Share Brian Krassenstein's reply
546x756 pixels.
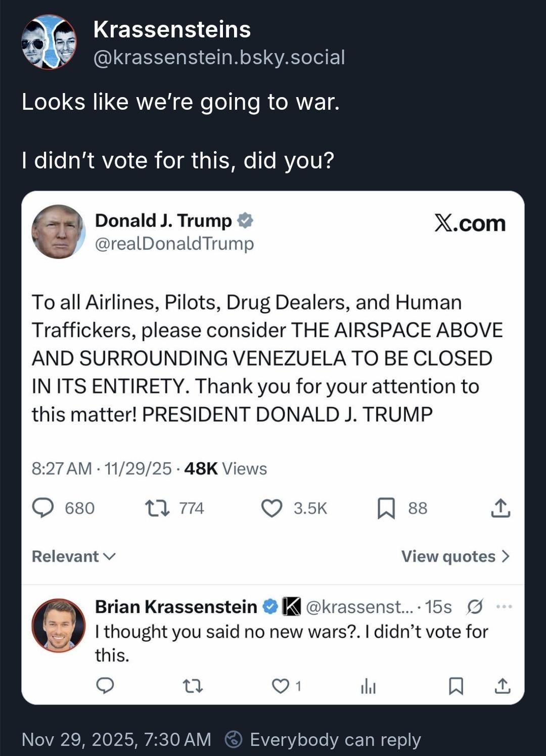click(x=502, y=686)
